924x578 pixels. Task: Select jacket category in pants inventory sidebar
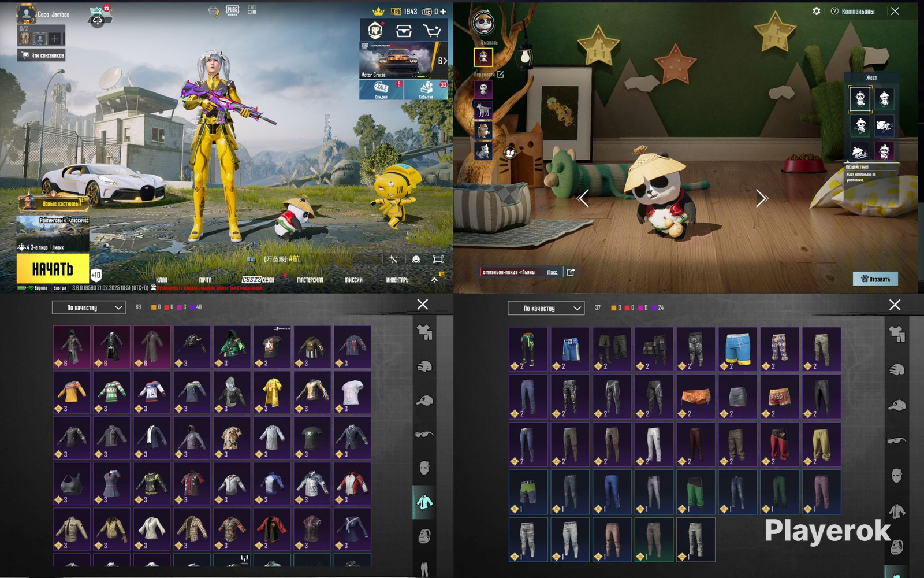click(x=897, y=511)
